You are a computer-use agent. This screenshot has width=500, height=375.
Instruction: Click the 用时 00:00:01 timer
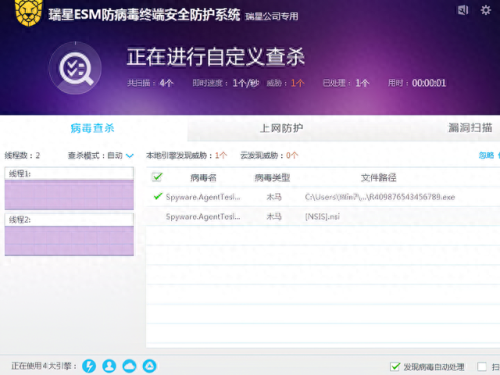click(x=417, y=83)
